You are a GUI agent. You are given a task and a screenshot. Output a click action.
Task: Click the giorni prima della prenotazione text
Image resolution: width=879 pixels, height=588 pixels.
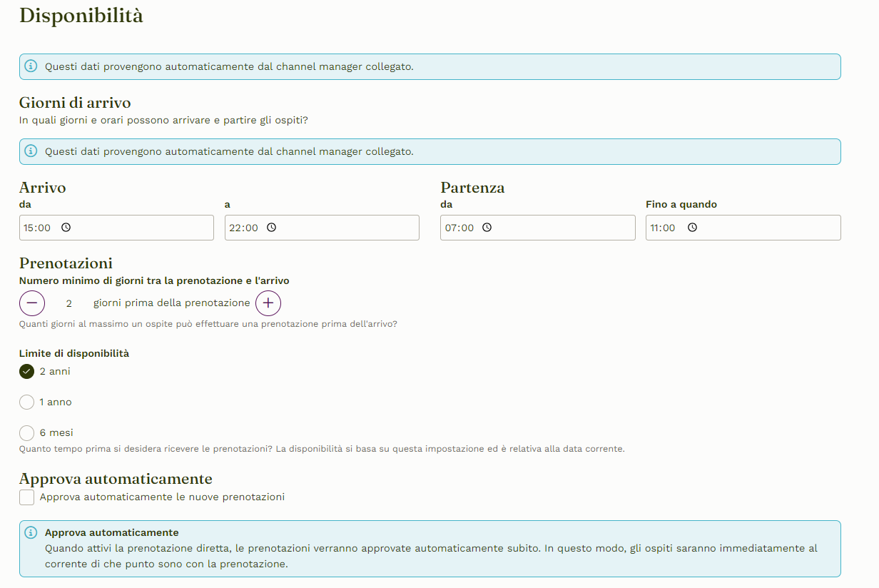(x=172, y=303)
